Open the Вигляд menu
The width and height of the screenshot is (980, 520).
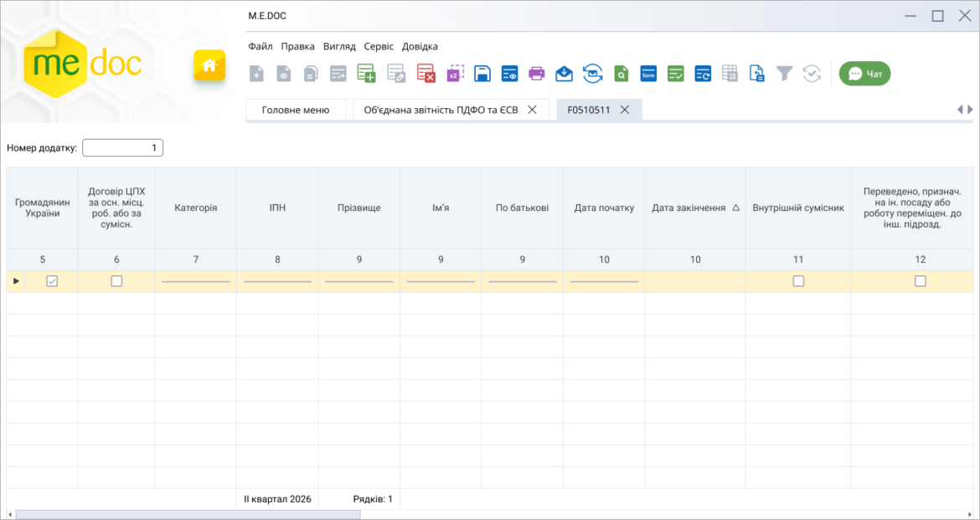pos(339,46)
